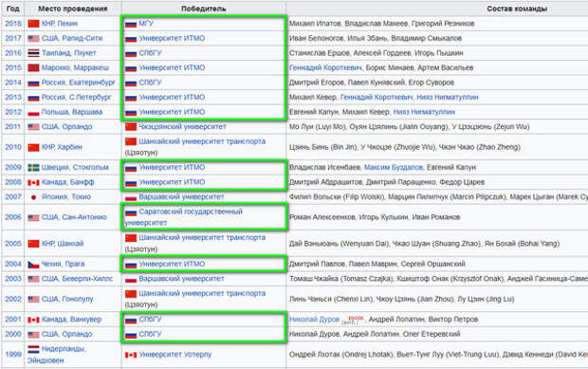Click the Canada flag beside Университет Уотерлу
The height and width of the screenshot is (369, 588).
[131, 355]
